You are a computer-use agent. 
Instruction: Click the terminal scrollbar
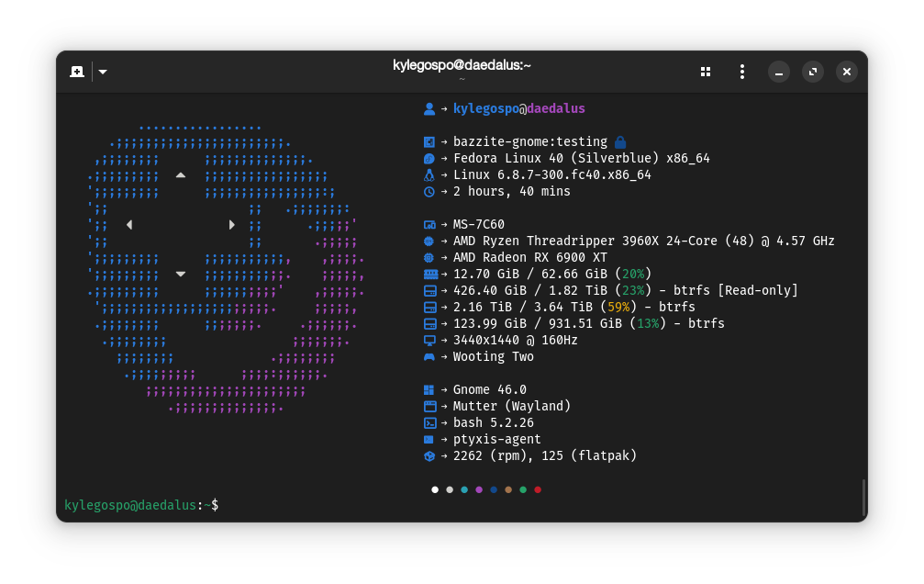[863, 498]
